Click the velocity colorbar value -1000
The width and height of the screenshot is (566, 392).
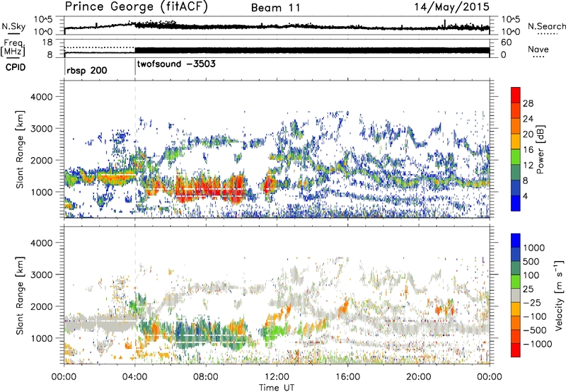tap(537, 344)
